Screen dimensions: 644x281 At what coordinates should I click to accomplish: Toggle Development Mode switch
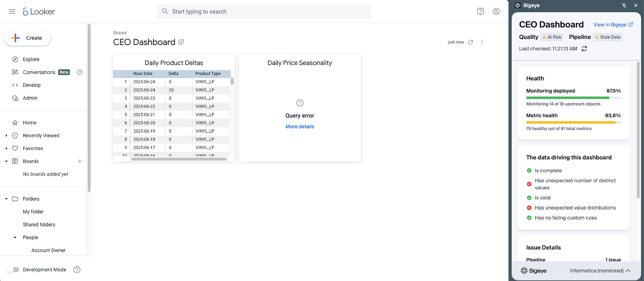click(x=13, y=270)
